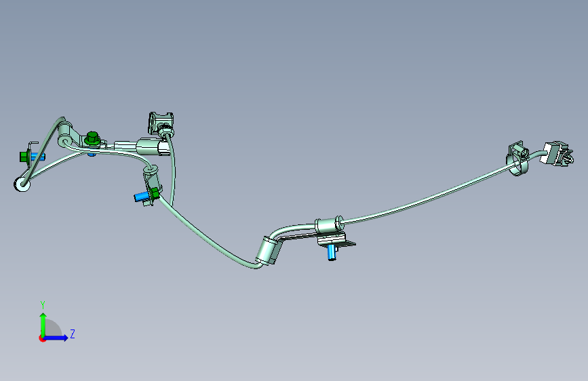Select the angled cylindrical sleeve at cable bottom bend
Image resolution: width=588 pixels, height=381 pixels.
[x=269, y=251]
